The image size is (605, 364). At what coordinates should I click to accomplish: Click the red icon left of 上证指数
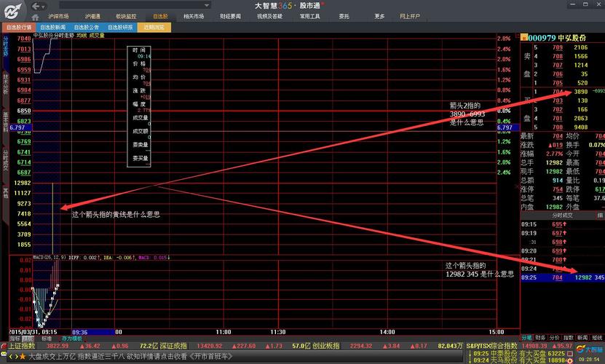click(x=4, y=346)
